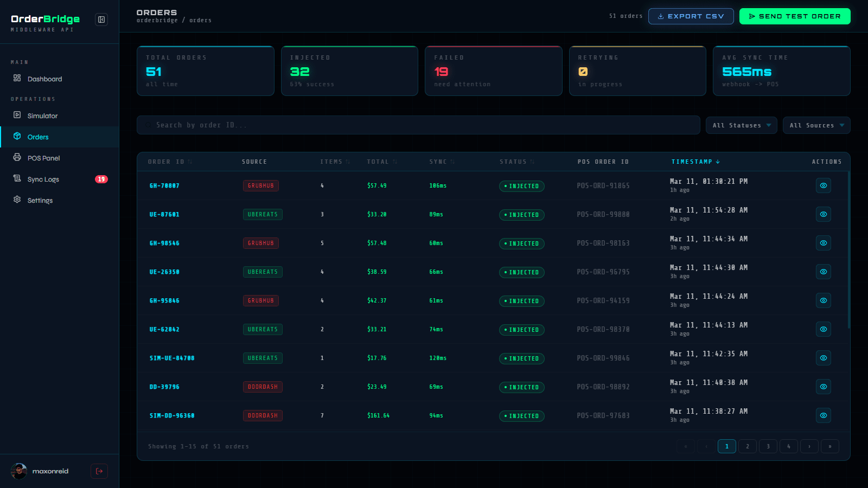Switch to the Orders menu item
Screen dimensions: 868x488
click(37, 137)
